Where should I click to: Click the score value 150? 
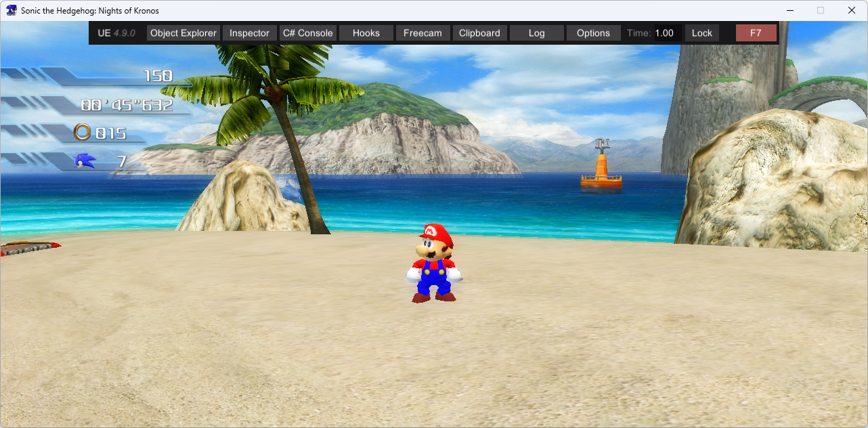[x=158, y=76]
